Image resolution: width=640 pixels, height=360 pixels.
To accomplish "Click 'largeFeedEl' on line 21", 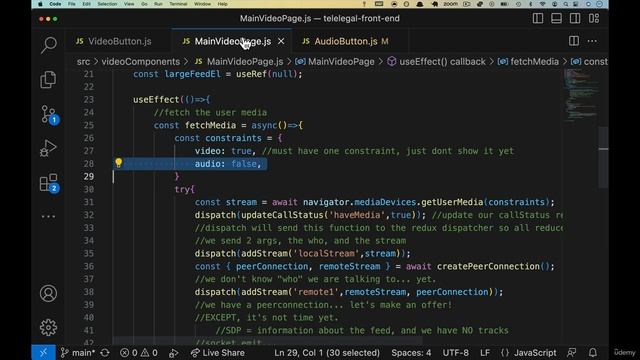I will coord(192,74).
